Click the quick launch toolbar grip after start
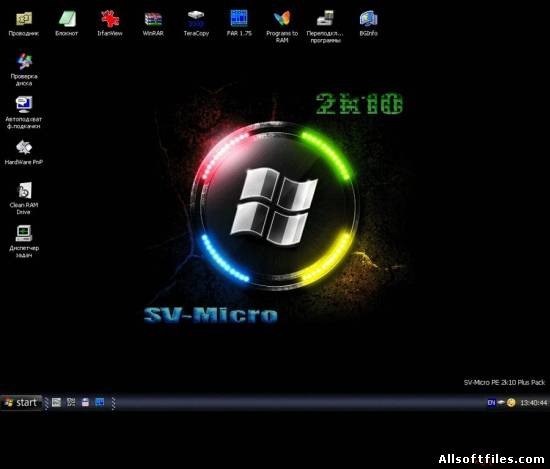The width and height of the screenshot is (550, 469). click(46, 403)
